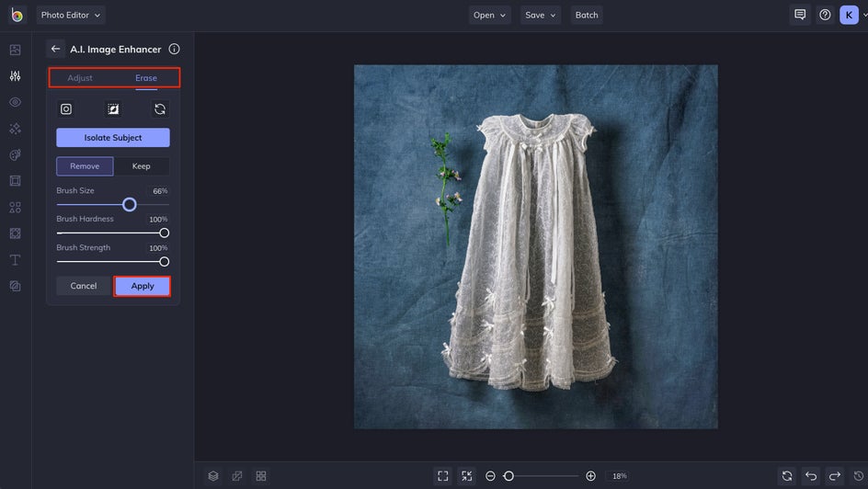Open the help question mark icon

click(825, 15)
